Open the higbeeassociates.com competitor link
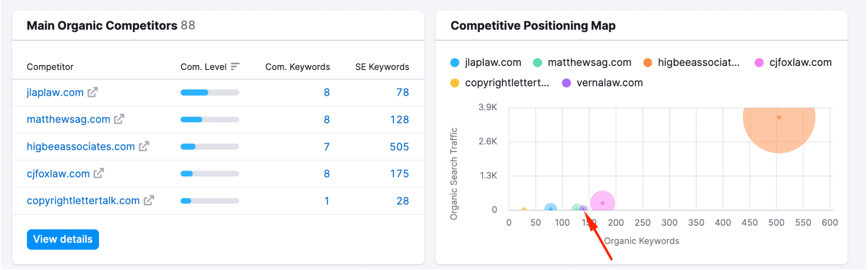This screenshot has width=868, height=270. 80,147
